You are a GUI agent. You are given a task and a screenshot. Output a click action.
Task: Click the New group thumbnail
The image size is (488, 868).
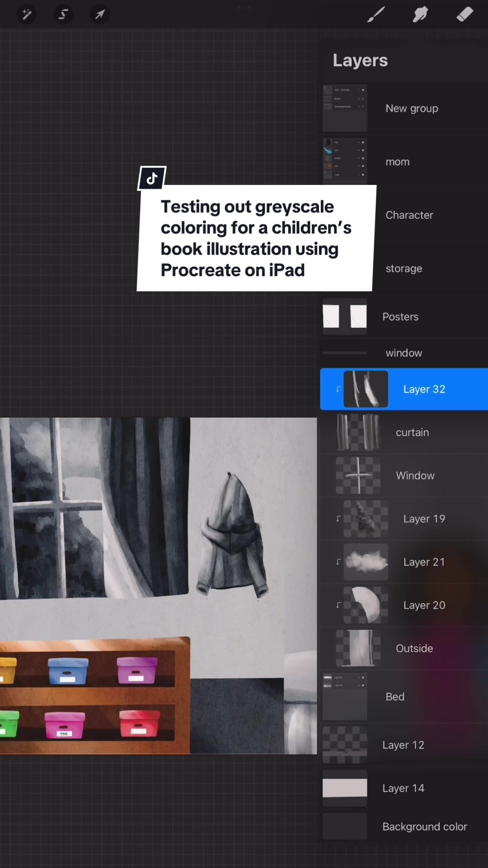pyautogui.click(x=345, y=108)
